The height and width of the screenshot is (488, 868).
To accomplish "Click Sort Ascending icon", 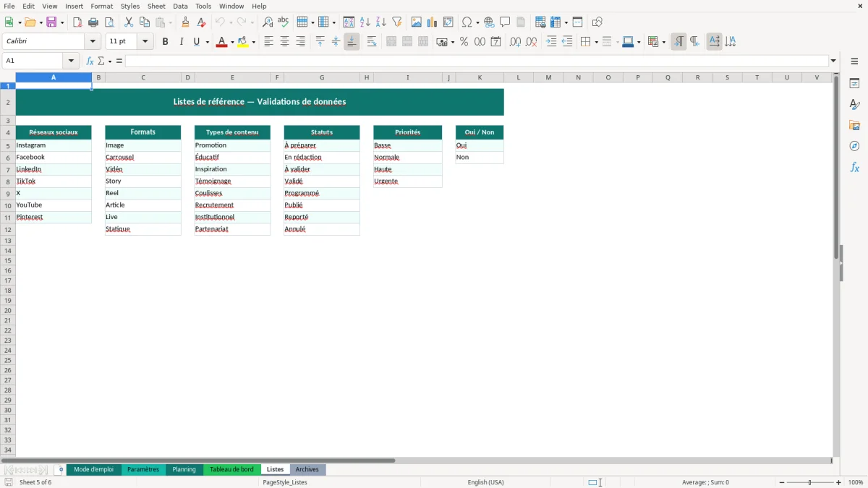I will (365, 22).
